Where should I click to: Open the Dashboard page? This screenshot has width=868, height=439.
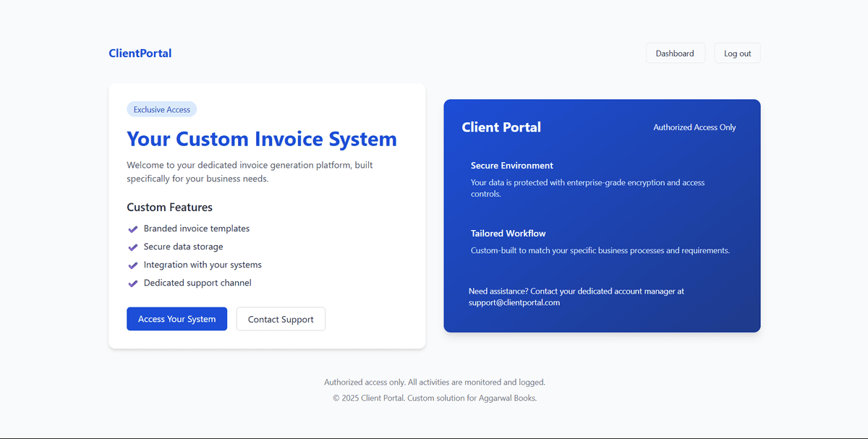(x=675, y=54)
